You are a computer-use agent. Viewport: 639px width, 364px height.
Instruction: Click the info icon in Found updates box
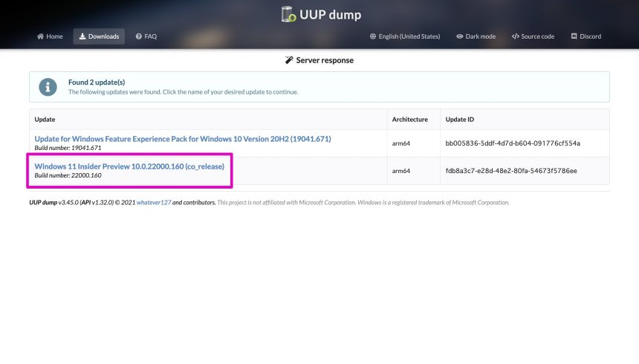click(x=48, y=87)
